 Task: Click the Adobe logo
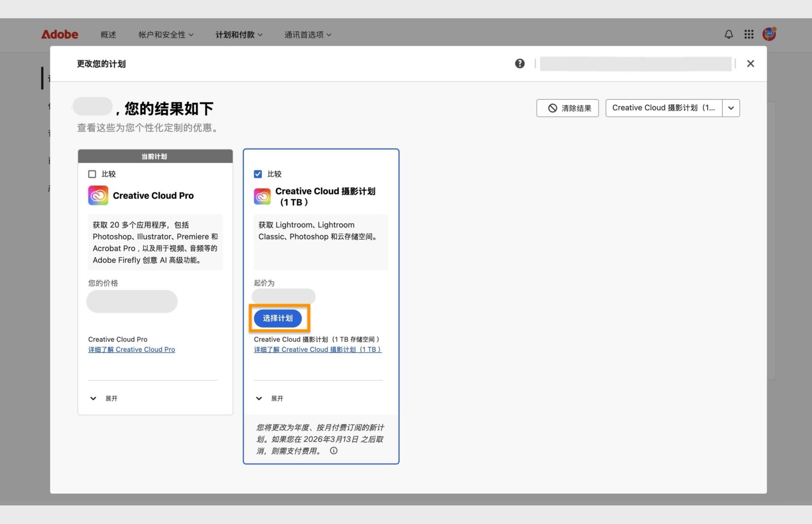(60, 34)
